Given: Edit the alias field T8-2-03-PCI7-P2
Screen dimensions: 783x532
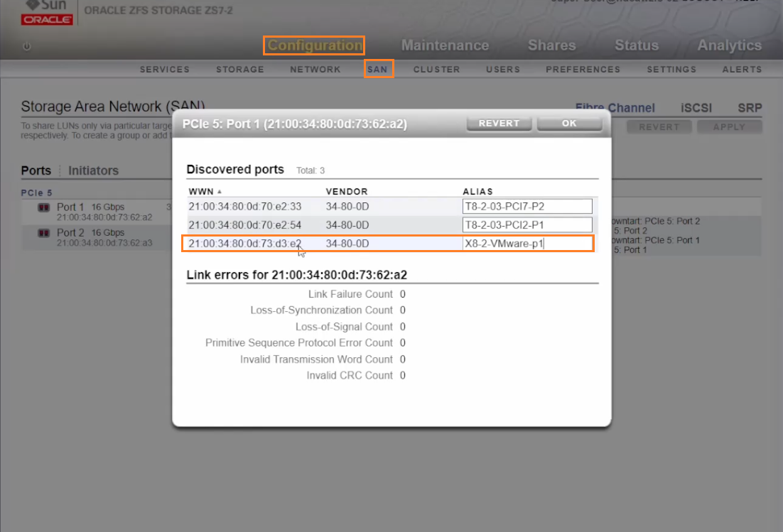Looking at the screenshot, I should pos(527,207).
